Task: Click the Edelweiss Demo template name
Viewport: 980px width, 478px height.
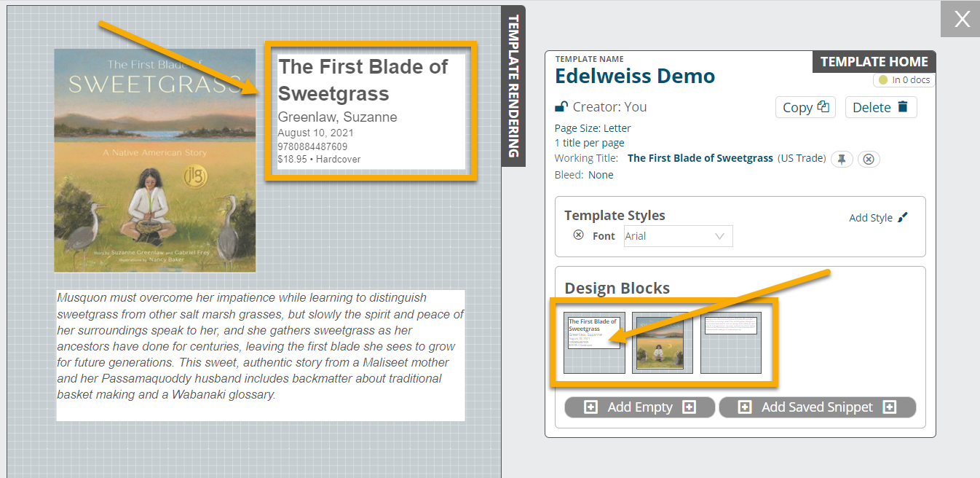Action: (x=635, y=77)
